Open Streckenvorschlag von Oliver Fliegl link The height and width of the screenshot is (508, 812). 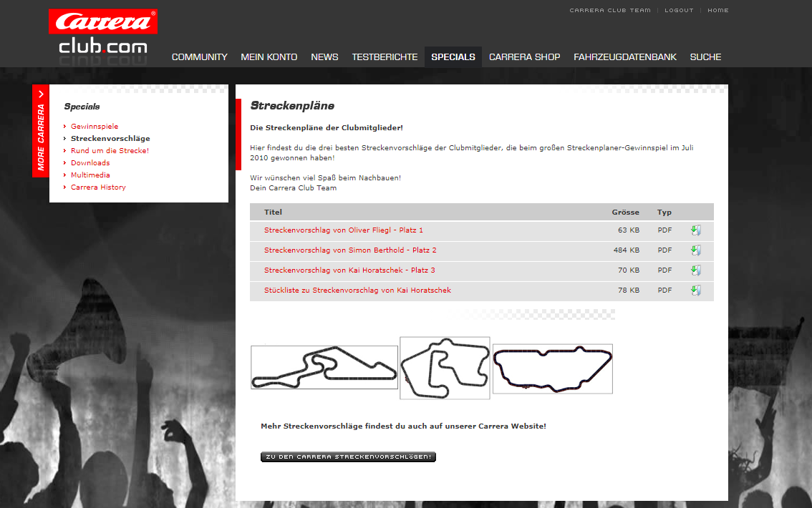(x=343, y=230)
